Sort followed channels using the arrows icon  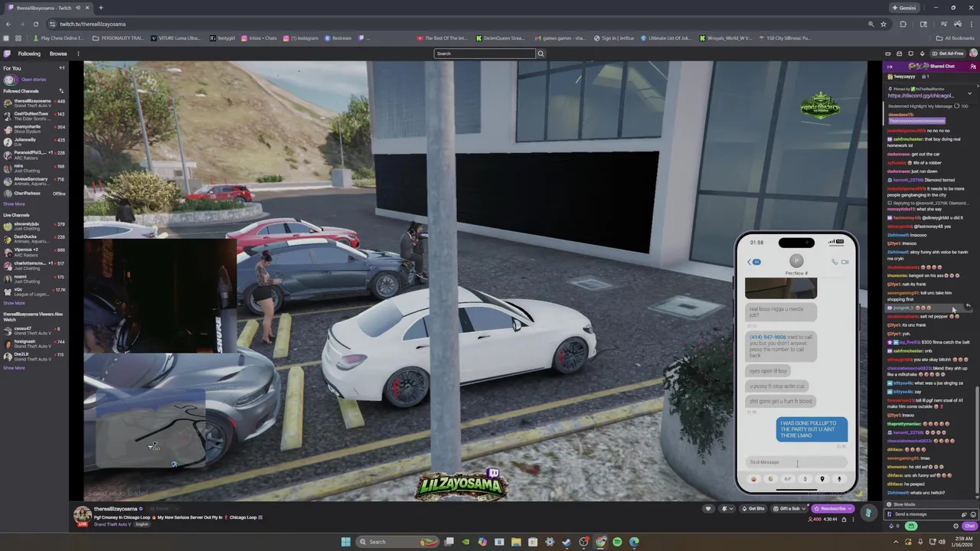click(61, 91)
